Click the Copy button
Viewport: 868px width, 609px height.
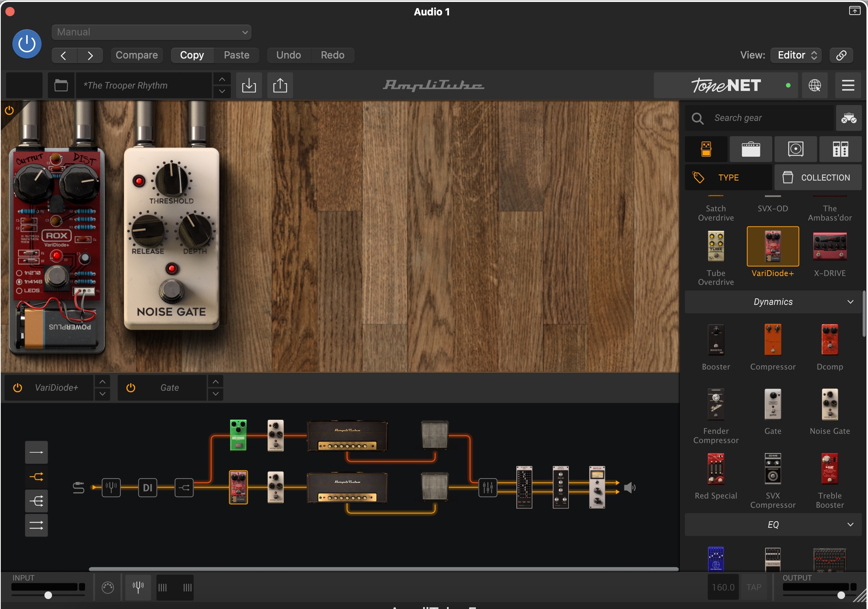[192, 55]
